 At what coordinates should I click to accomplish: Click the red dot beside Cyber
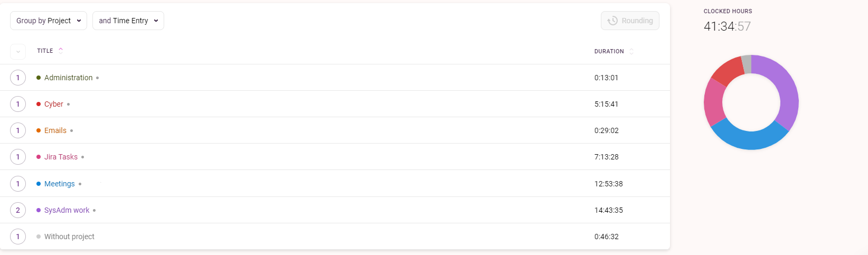point(39,104)
